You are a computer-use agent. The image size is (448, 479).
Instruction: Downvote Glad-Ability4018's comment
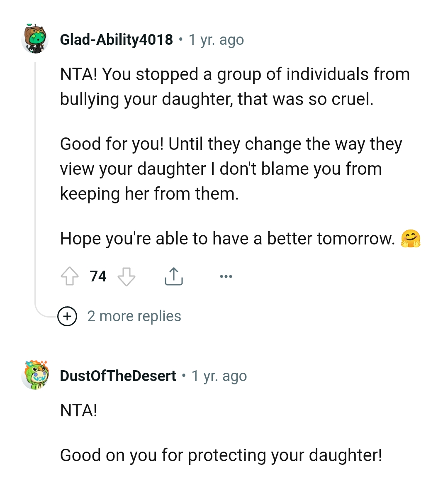coord(127,276)
